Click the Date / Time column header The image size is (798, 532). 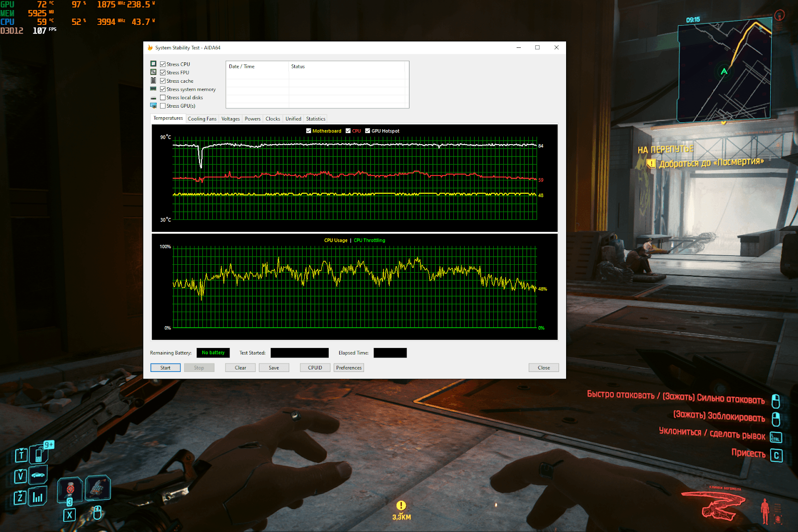click(257, 66)
